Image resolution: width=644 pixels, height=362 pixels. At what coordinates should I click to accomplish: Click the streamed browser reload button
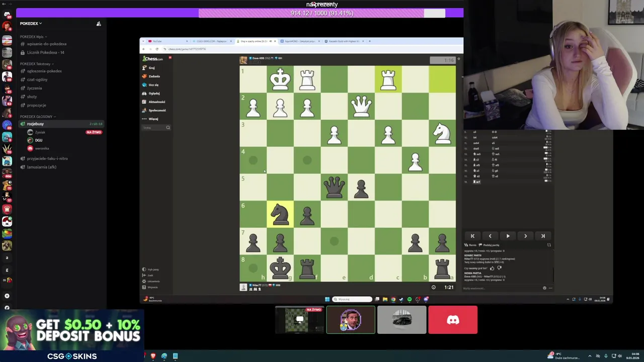pos(157,49)
